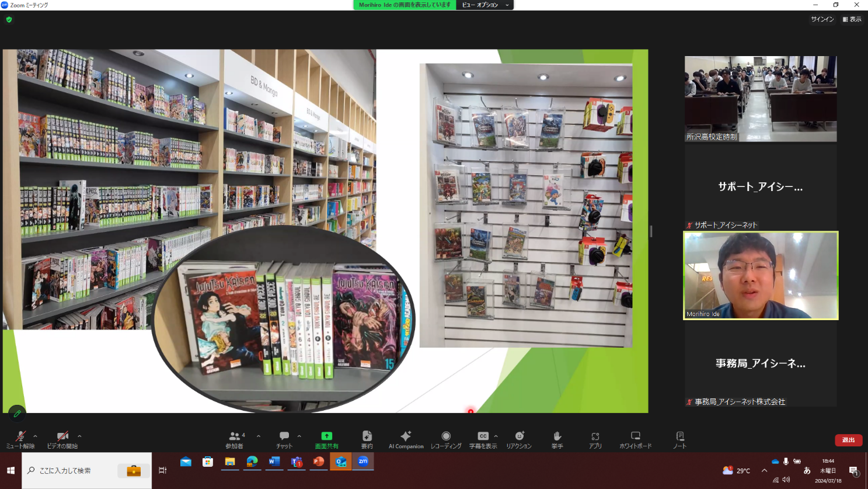Toggle Japanese IME あ indicator
The image size is (868, 489).
(x=807, y=470)
